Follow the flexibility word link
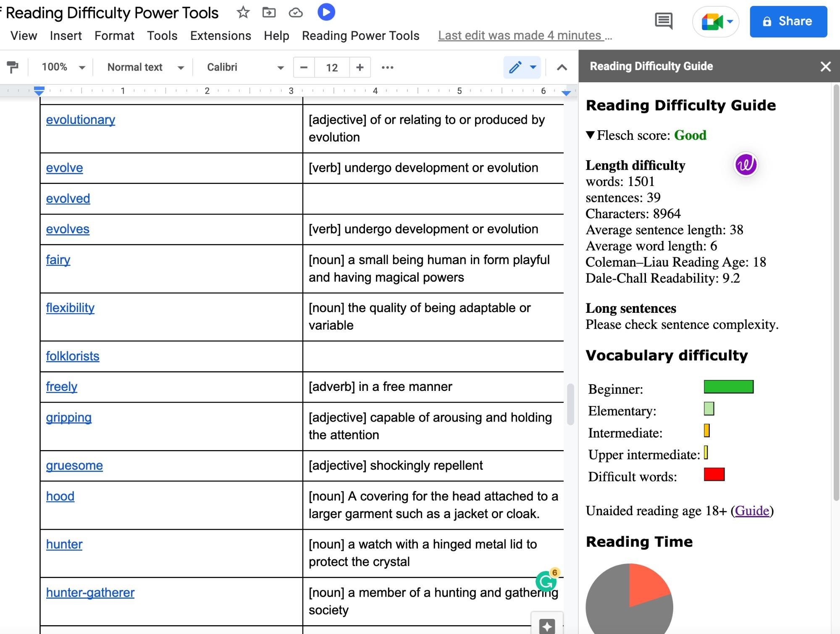 [x=70, y=308]
